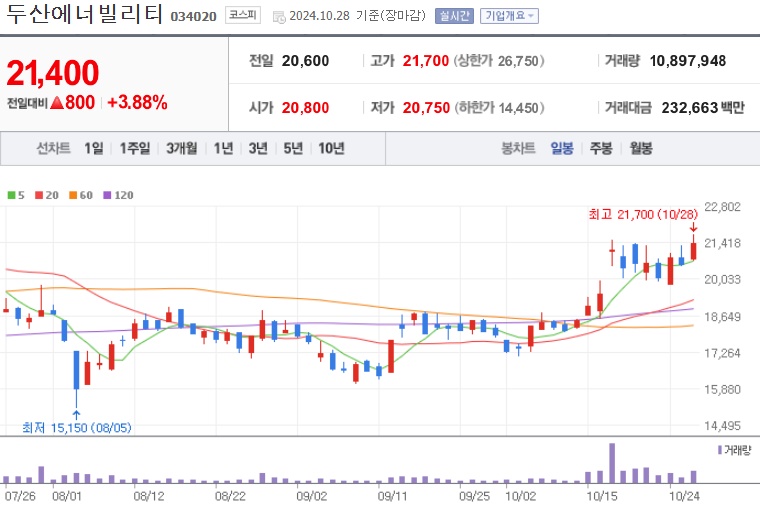Switch chart to 1년 range
The width and height of the screenshot is (760, 510).
223,148
